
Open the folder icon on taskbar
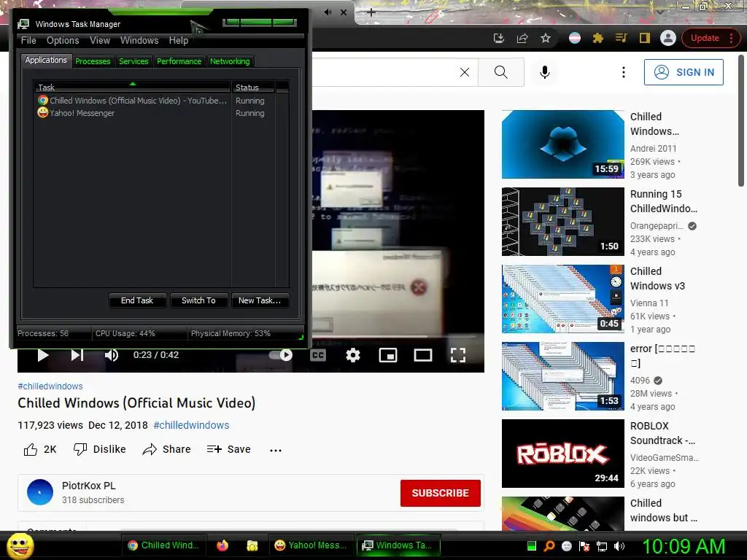252,545
